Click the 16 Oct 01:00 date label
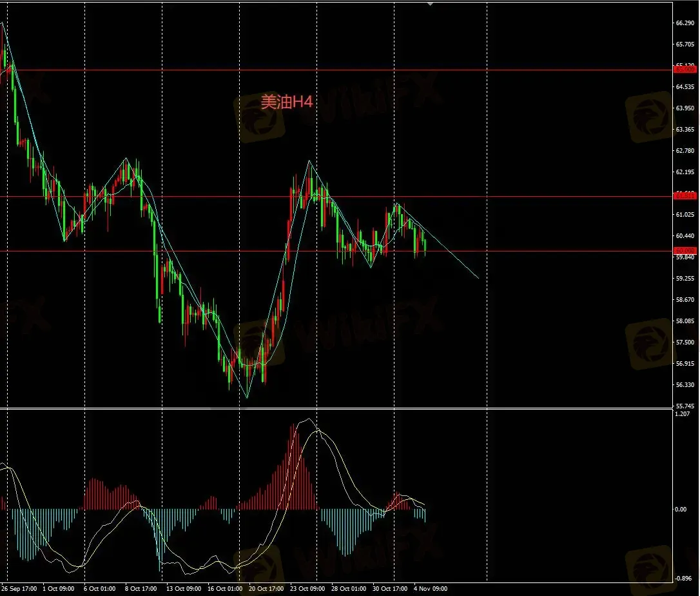Image resolution: width=700 pixels, height=596 pixels. [225, 588]
